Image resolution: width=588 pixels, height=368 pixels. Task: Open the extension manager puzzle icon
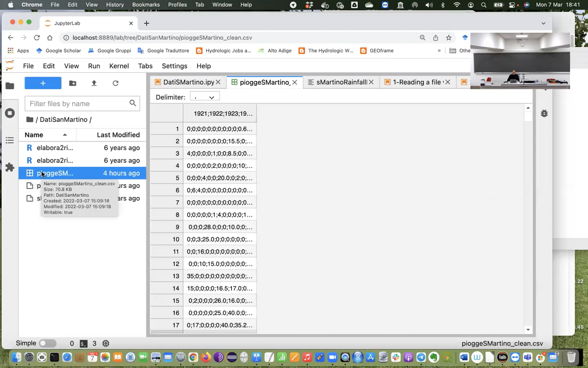pyautogui.click(x=10, y=167)
